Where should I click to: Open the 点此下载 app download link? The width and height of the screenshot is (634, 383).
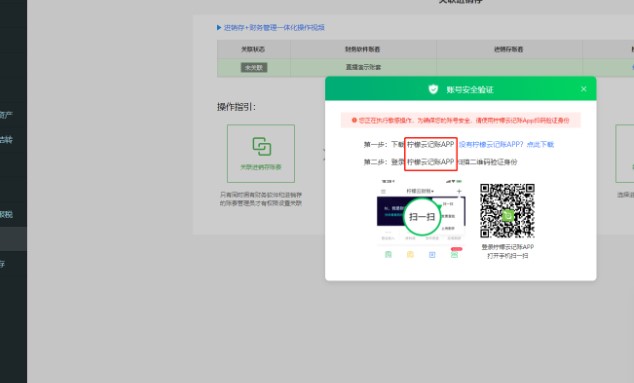tap(540, 144)
